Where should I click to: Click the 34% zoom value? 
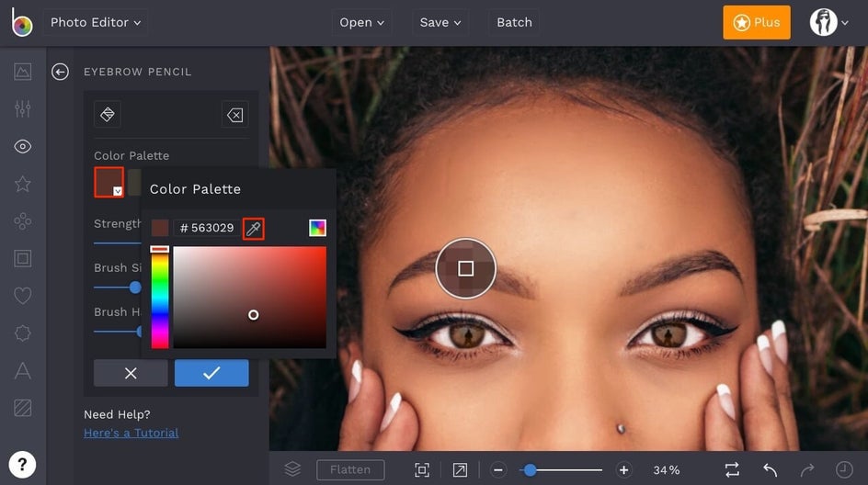667,470
